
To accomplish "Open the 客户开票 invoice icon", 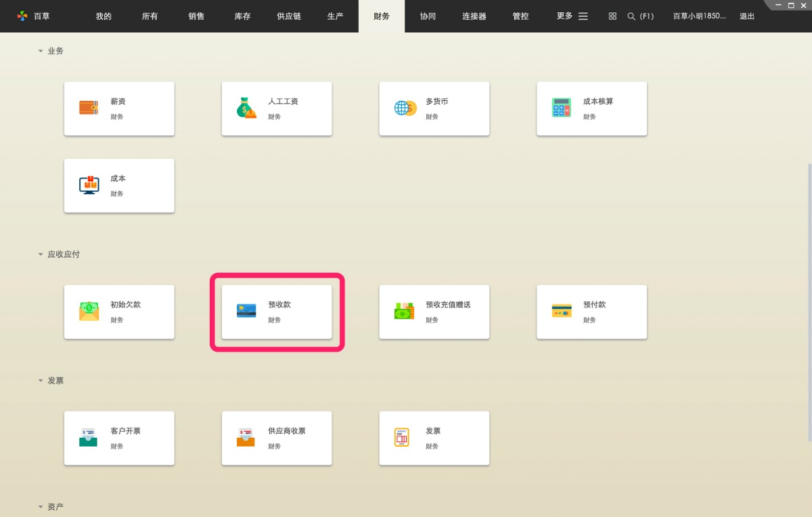I will (x=89, y=437).
